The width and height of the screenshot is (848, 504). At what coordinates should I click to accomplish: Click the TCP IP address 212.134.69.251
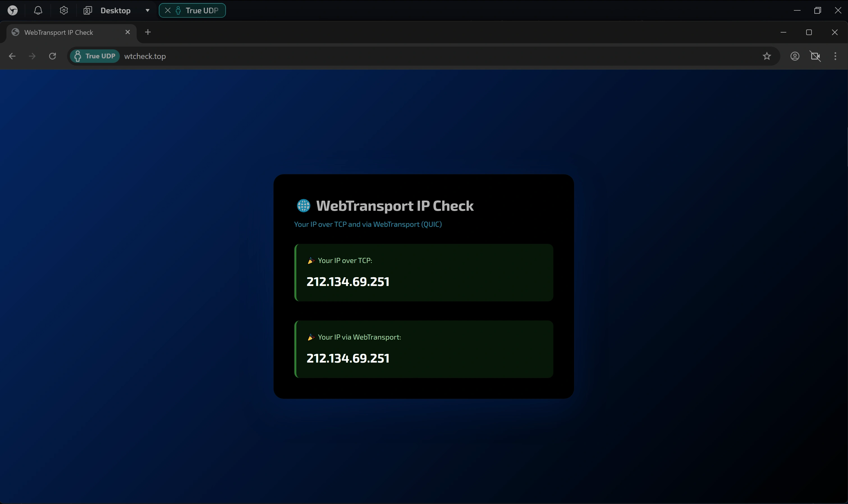[x=348, y=281]
